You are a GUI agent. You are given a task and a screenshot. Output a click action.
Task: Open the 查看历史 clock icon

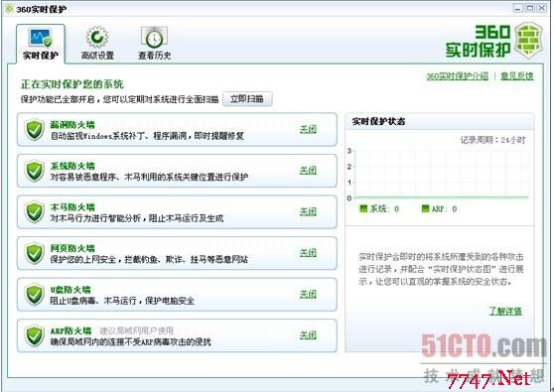pos(154,38)
